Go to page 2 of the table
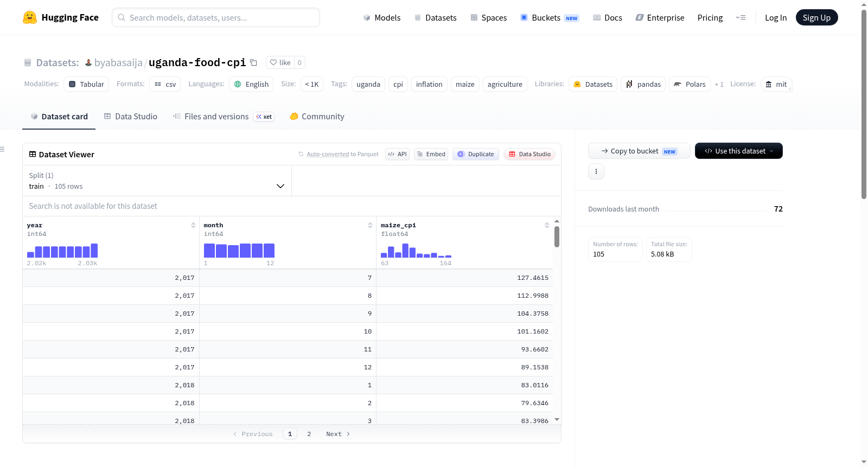Viewport: 868px width, 467px height. click(309, 434)
